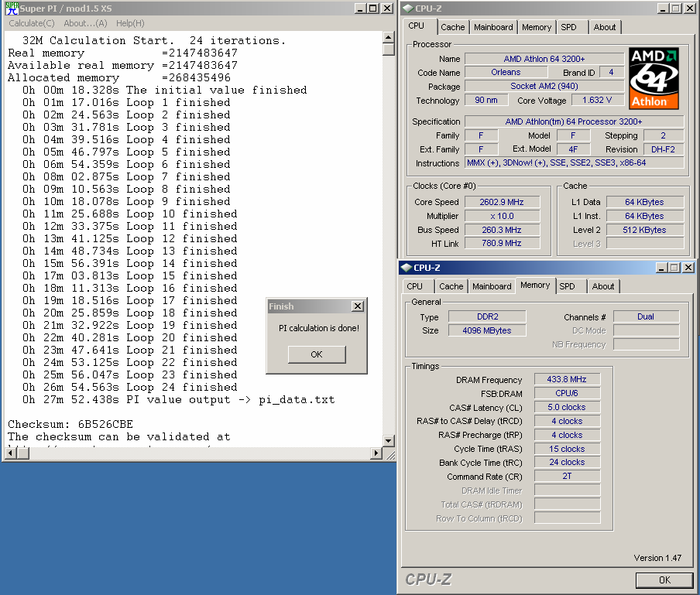
Task: Click the lower CPU-Z window title icon
Action: coord(406,268)
